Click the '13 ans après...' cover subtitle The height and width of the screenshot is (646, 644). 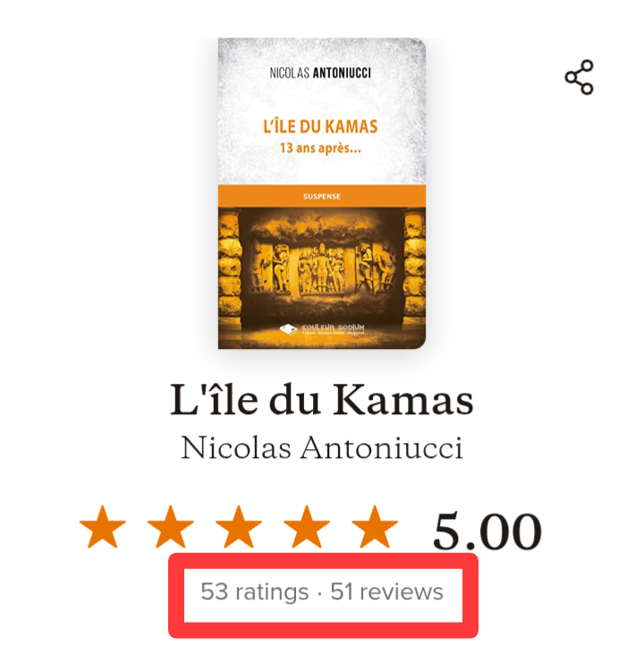(x=320, y=148)
